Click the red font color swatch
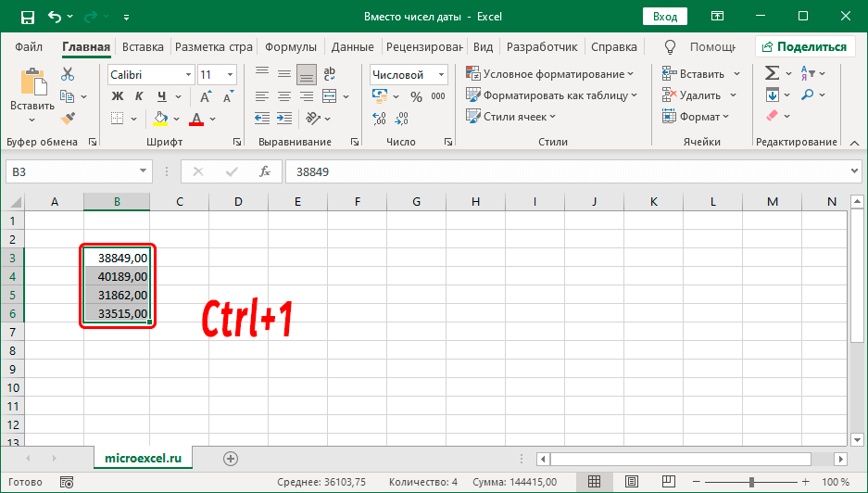The width and height of the screenshot is (868, 493). [x=195, y=118]
